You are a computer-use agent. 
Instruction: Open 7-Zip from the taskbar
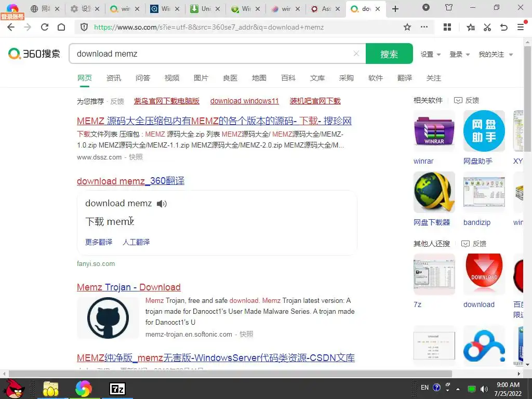[117, 389]
